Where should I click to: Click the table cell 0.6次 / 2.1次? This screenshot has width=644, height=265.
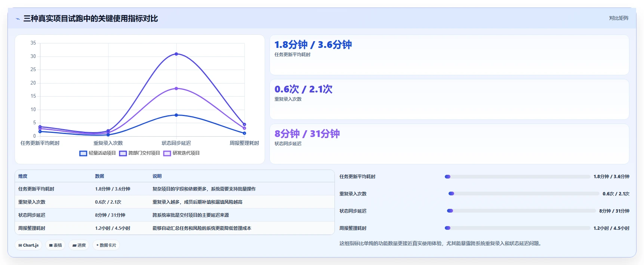coord(108,202)
